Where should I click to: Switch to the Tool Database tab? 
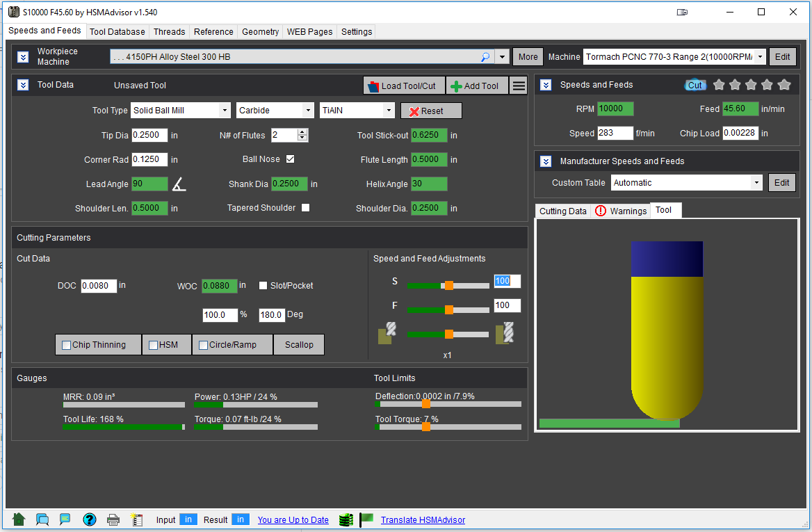tap(117, 31)
